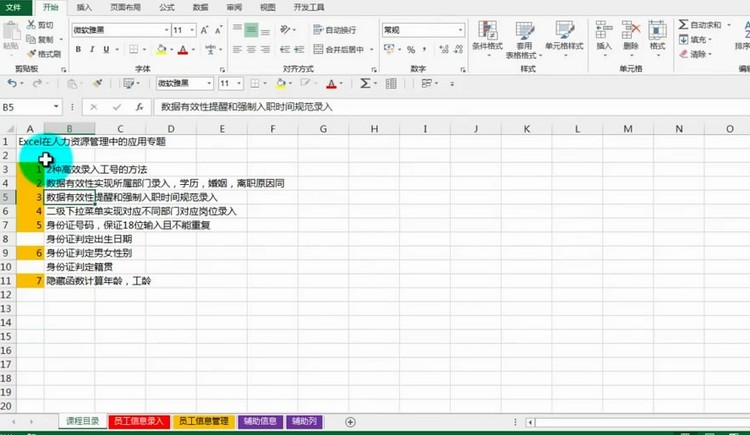The height and width of the screenshot is (435, 750).
Task: Toggle italic formatting in ribbon
Action: point(92,49)
